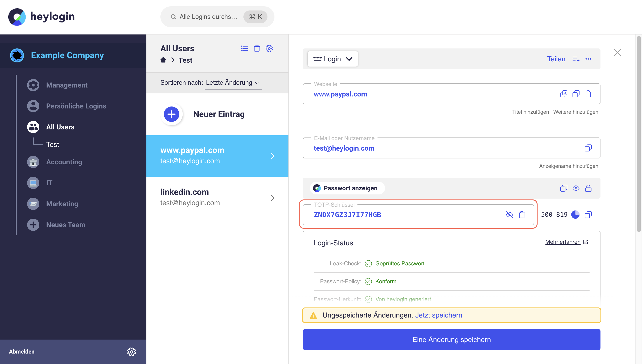Click the TOTP countdown timer circle
Screen dimensions: 642x364
[x=575, y=215]
